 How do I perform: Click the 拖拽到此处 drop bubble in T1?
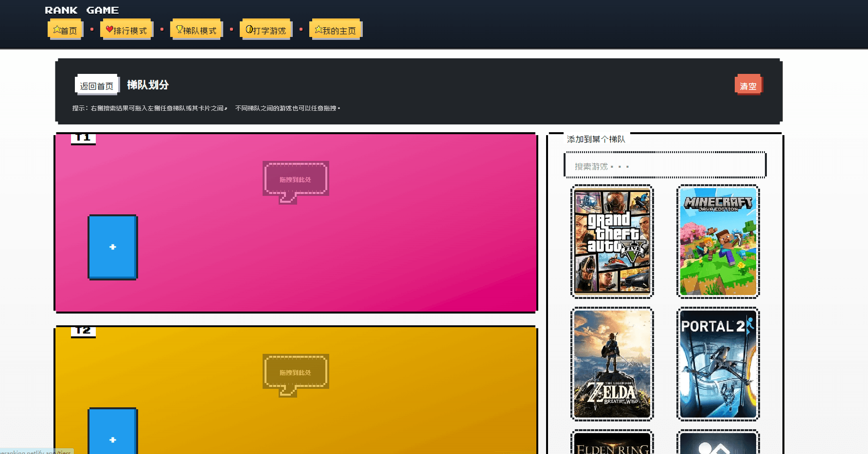pos(296,179)
